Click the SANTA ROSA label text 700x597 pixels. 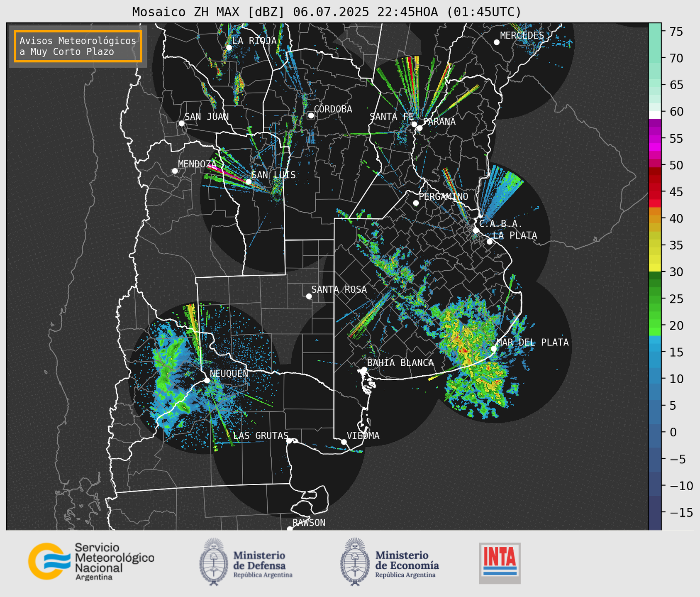point(339,289)
